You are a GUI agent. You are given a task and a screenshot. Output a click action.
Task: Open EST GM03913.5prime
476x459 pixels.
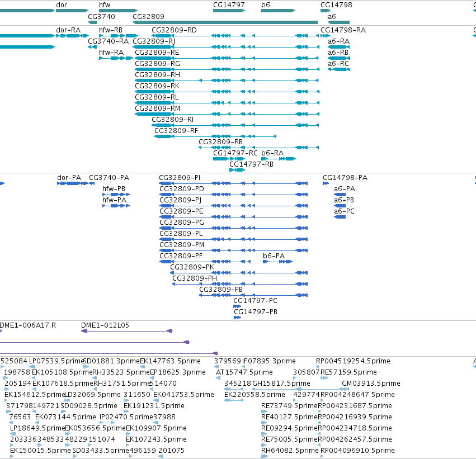371,384
